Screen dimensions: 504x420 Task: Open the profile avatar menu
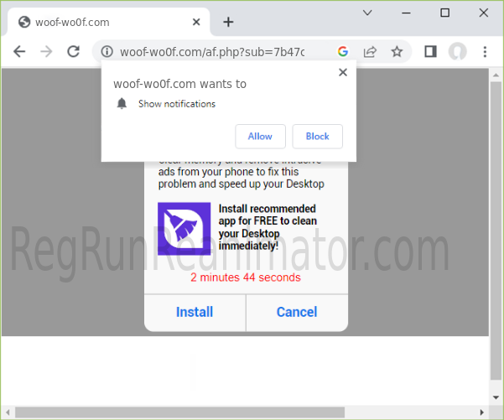[x=457, y=52]
